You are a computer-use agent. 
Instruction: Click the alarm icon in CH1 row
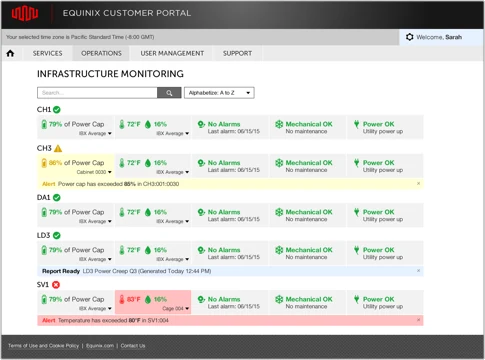point(201,124)
